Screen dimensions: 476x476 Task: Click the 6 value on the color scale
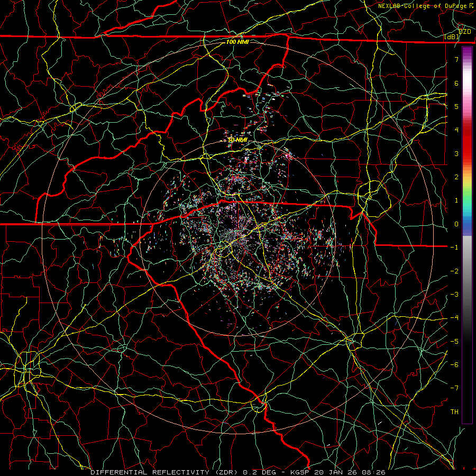[x=456, y=83]
